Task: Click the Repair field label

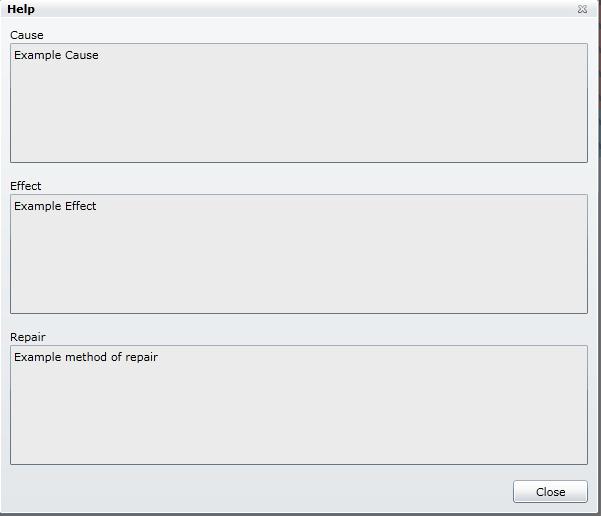Action: pyautogui.click(x=28, y=337)
